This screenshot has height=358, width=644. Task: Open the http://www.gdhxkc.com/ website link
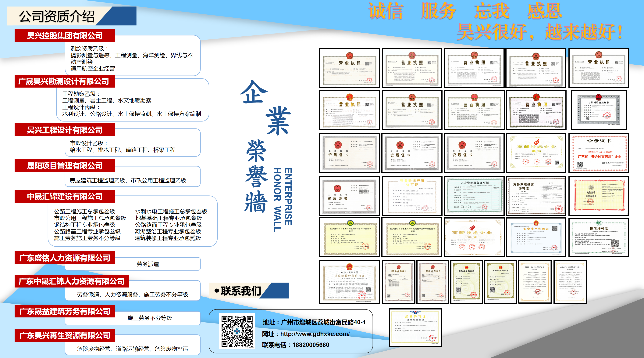(315, 334)
